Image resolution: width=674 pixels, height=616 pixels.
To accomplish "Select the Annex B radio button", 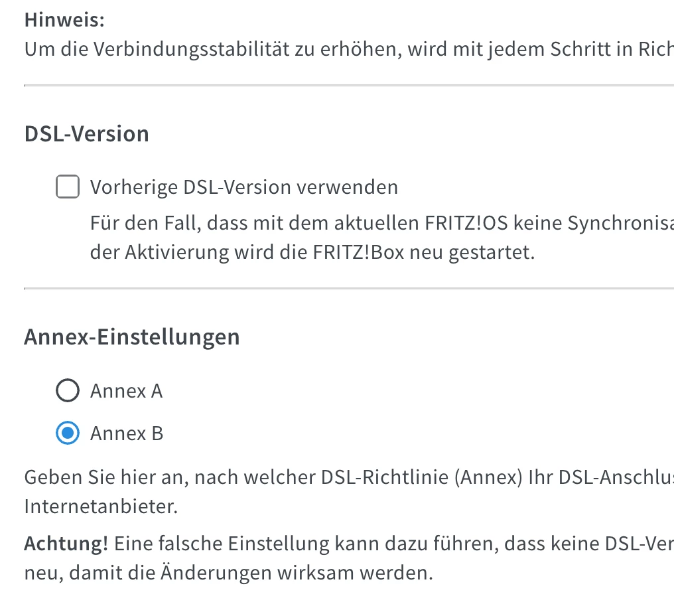I will coord(68,433).
